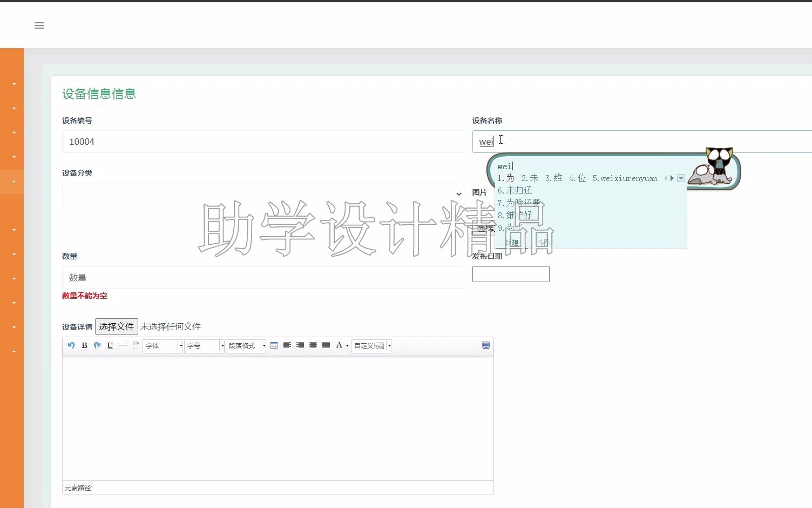Select candidate 6.未归还 in the IME popup
This screenshot has height=508, width=812.
[515, 190]
